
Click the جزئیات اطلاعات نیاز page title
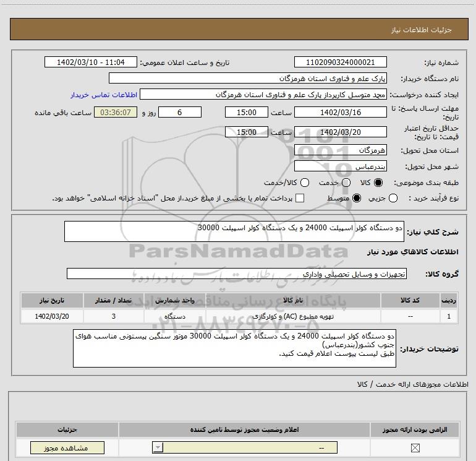pyautogui.click(x=421, y=30)
